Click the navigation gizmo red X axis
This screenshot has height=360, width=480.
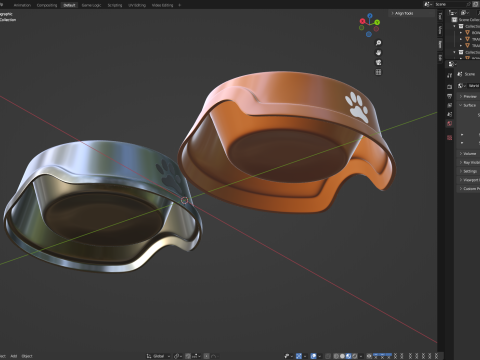click(x=362, y=21)
